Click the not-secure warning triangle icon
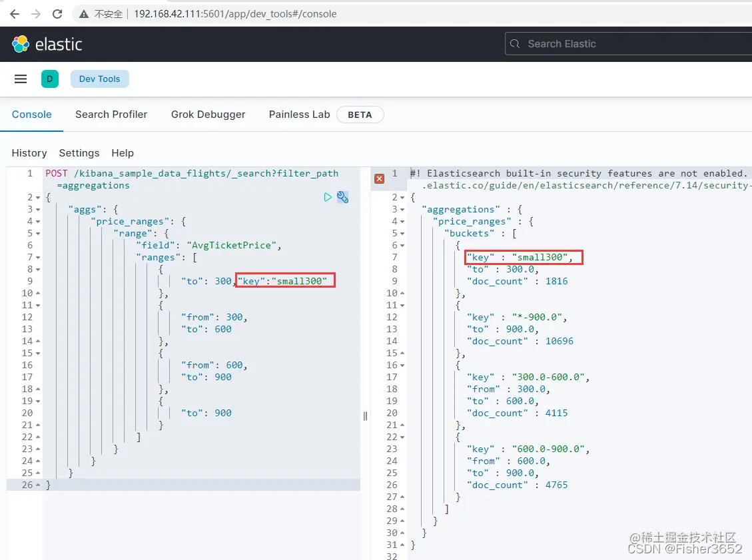The image size is (752, 560). [x=84, y=14]
